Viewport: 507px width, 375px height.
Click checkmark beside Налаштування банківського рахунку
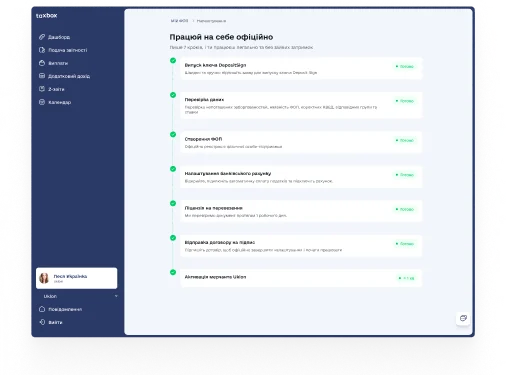(x=173, y=169)
